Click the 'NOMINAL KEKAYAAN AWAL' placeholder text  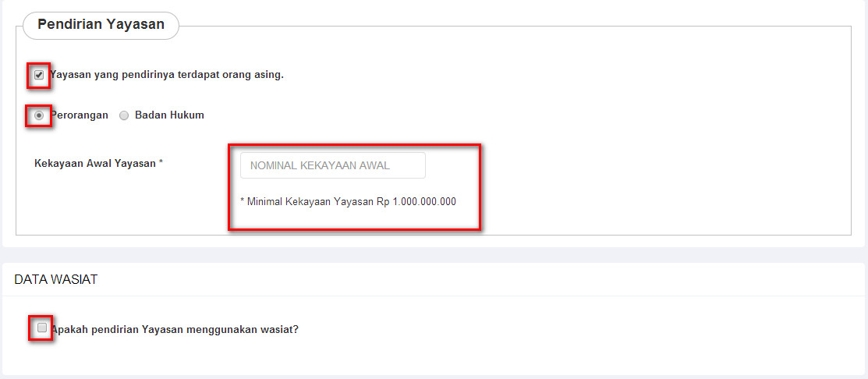tap(320, 165)
